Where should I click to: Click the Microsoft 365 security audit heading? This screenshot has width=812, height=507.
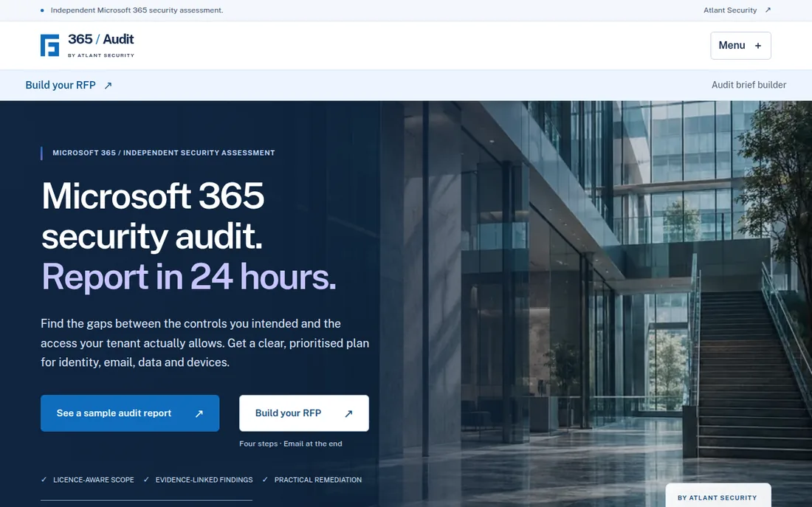pos(153,215)
